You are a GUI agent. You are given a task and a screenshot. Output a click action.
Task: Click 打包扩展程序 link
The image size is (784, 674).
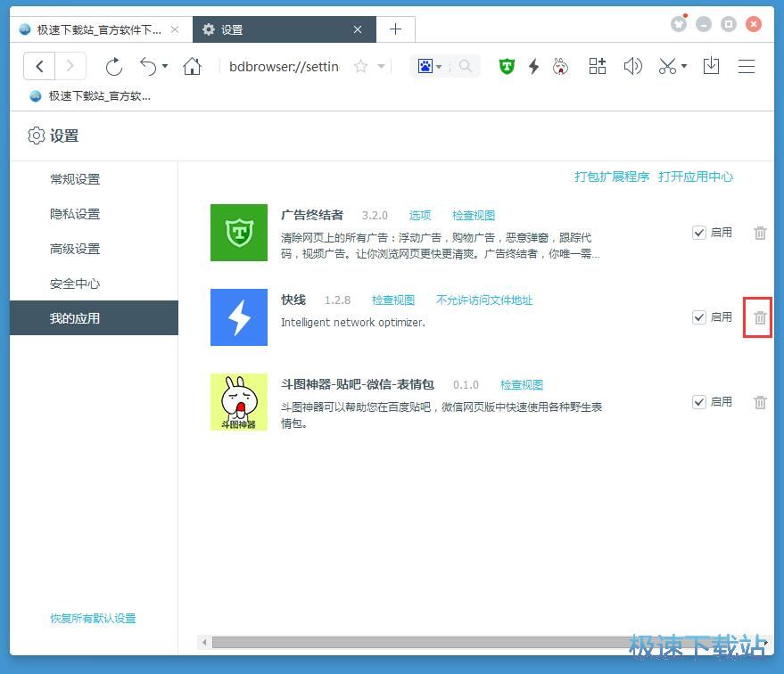coord(611,177)
